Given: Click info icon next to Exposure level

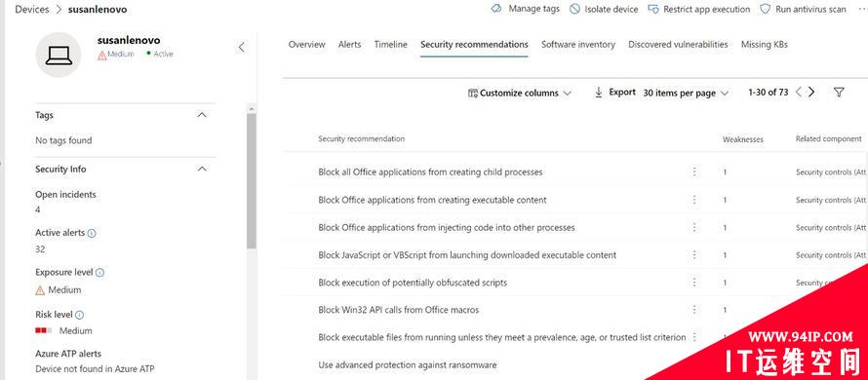Looking at the screenshot, I should pos(99,273).
